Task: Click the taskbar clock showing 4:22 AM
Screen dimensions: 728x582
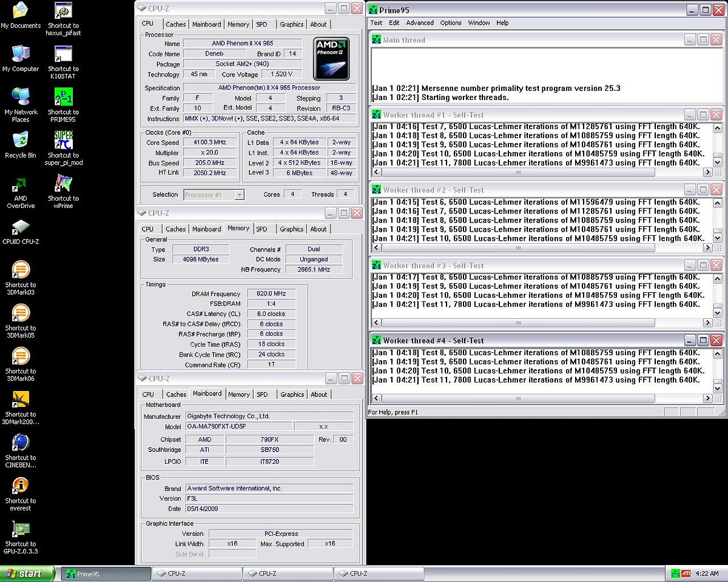Action: point(707,574)
